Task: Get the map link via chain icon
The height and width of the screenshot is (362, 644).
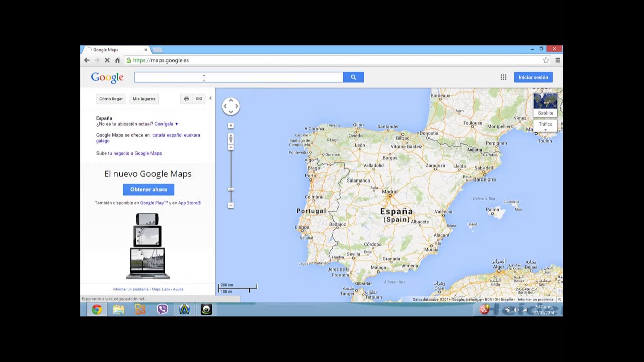Action: coord(199,99)
